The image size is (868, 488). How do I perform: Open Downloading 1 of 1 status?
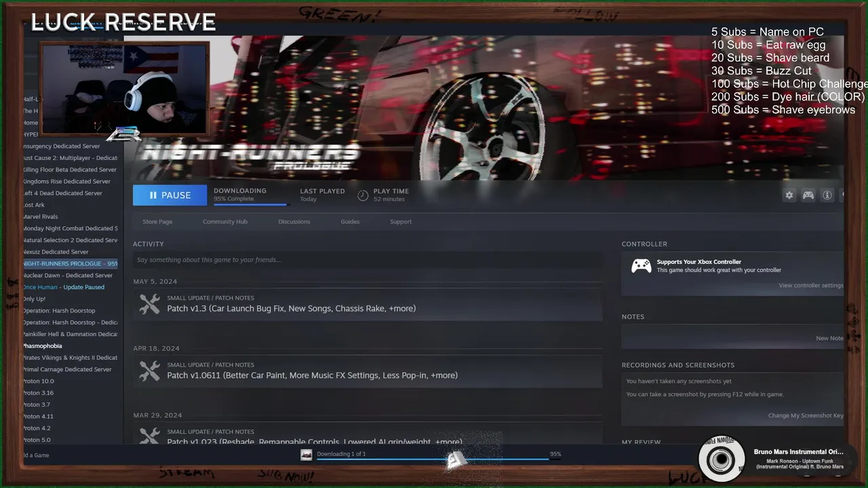coord(341,454)
